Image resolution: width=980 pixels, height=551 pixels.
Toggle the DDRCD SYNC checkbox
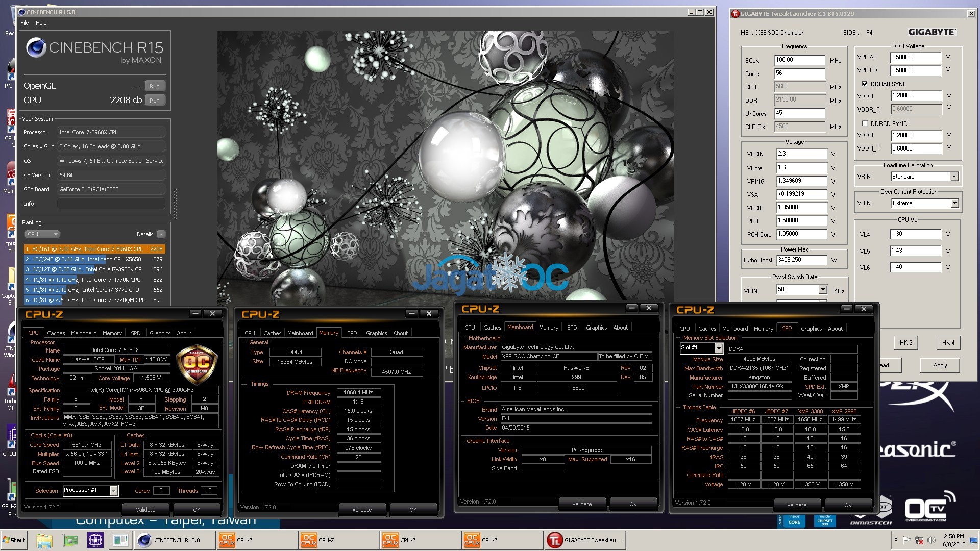[x=865, y=123]
